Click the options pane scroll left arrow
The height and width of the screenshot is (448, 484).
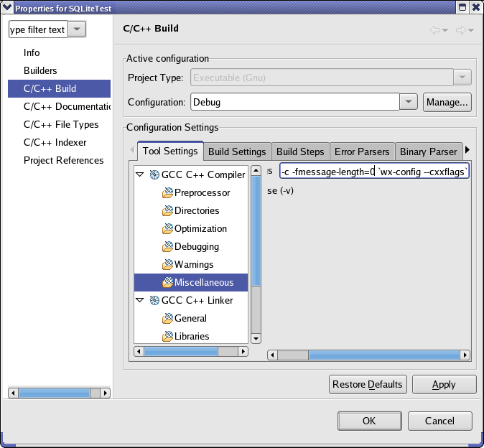coord(272,355)
